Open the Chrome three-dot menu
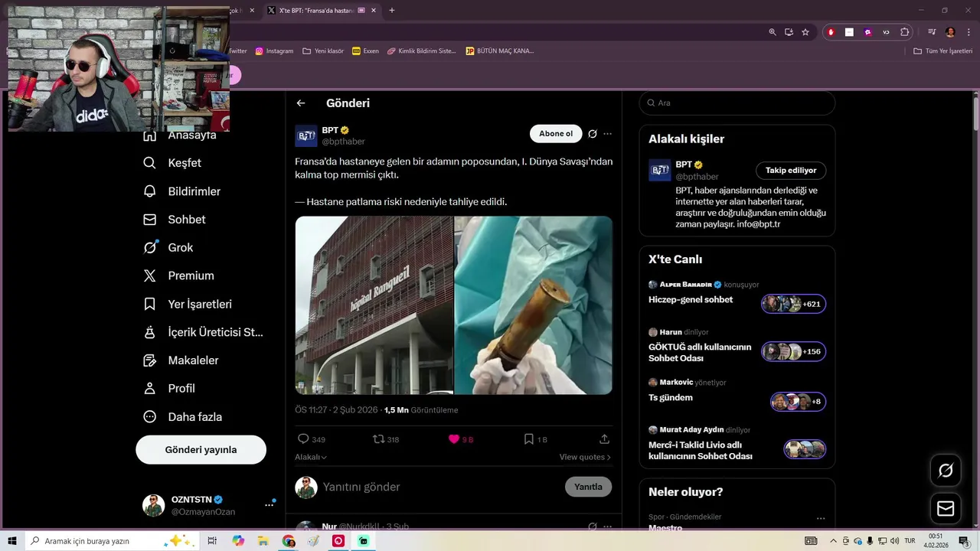980x551 pixels. click(x=969, y=32)
